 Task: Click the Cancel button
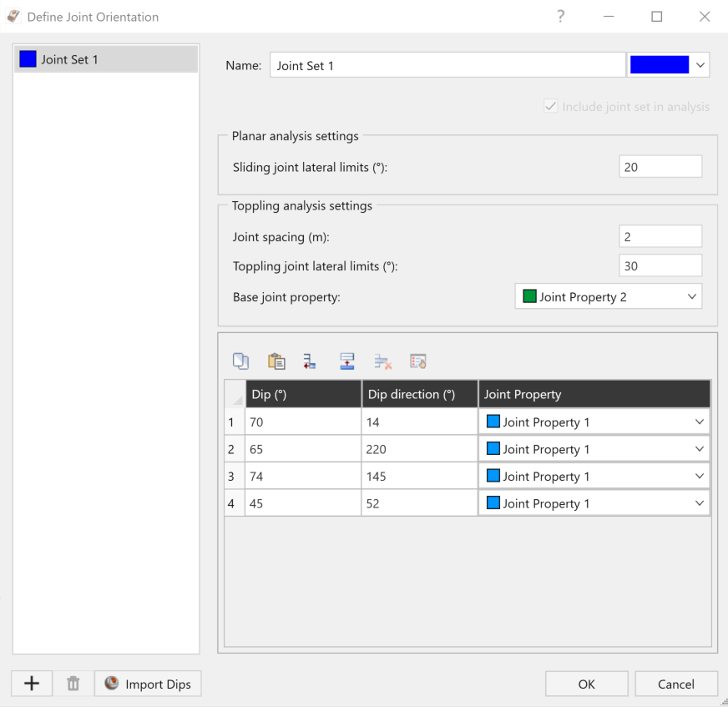coord(676,684)
